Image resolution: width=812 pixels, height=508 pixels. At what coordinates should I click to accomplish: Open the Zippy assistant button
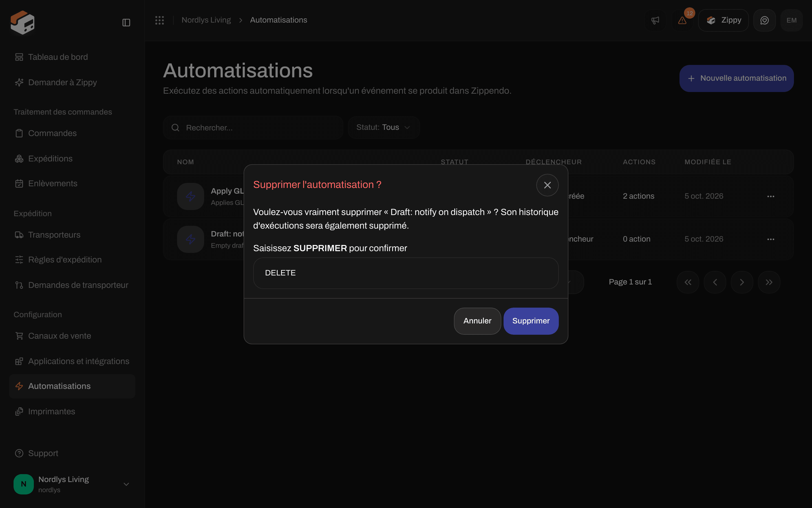click(x=723, y=20)
